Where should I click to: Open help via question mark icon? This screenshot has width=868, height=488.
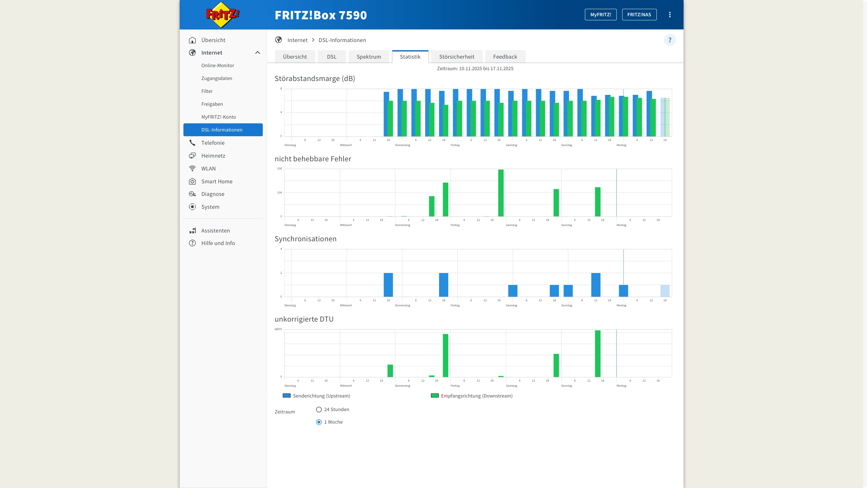click(670, 40)
